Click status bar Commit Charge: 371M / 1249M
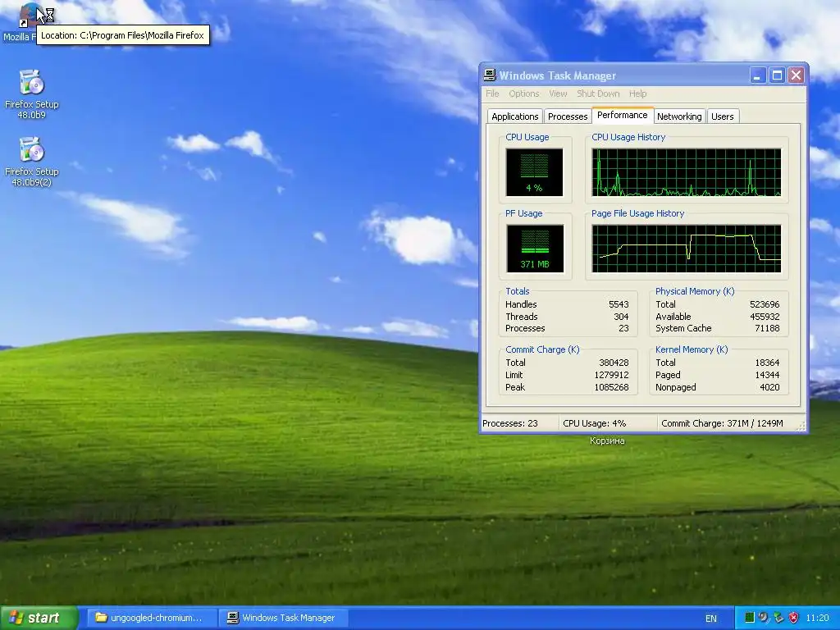The width and height of the screenshot is (840, 630). [x=722, y=423]
